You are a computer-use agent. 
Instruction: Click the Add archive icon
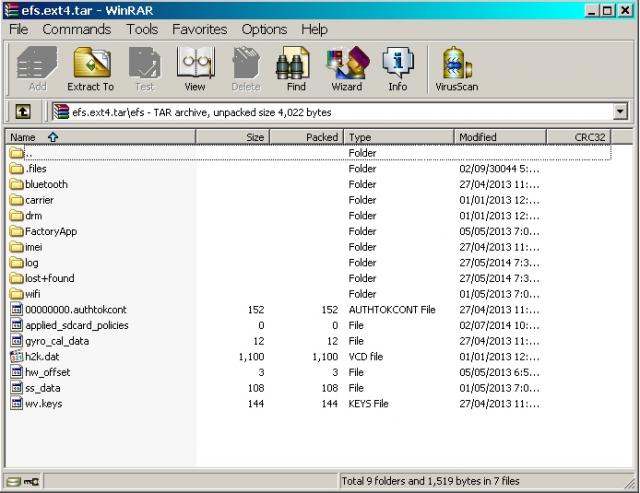[x=37, y=68]
